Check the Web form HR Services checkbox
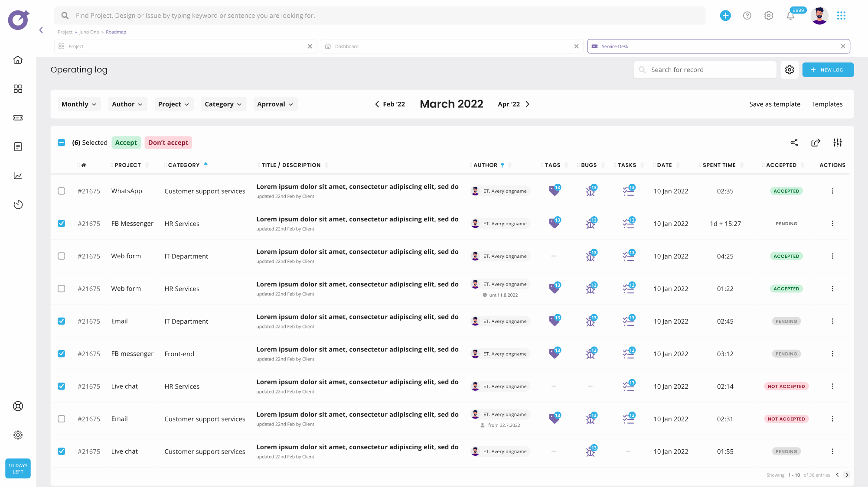 [62, 289]
